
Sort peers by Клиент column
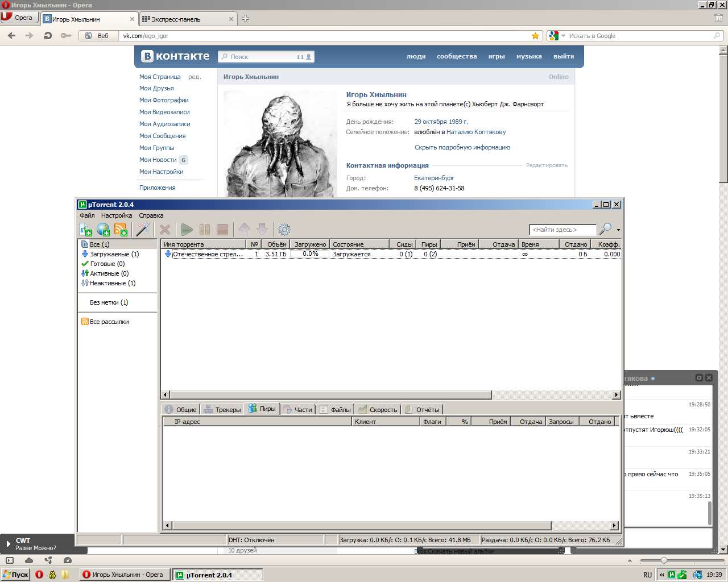pyautogui.click(x=386, y=422)
